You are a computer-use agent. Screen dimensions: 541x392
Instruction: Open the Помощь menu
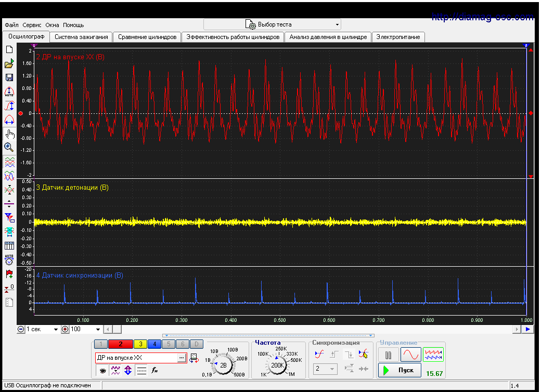point(73,25)
